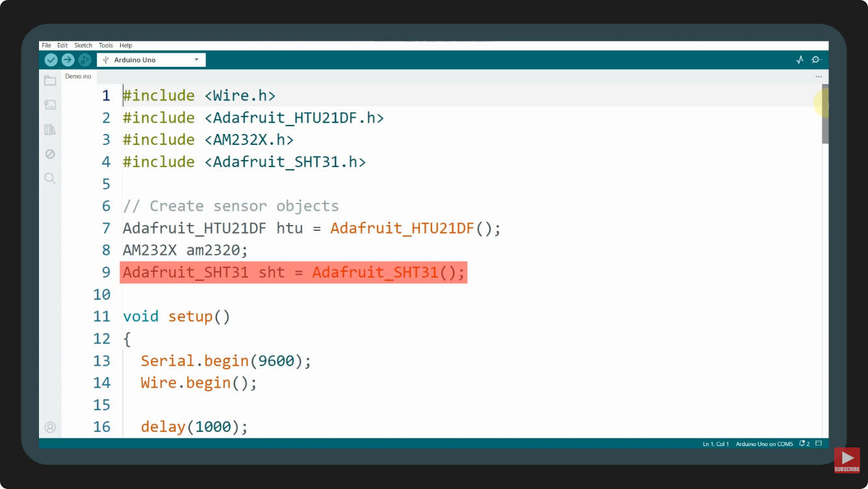Open the Serial Monitor icon

tap(817, 60)
